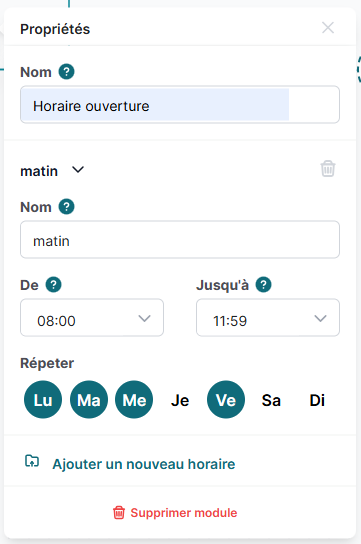This screenshot has height=544, width=361.
Task: Open the help tooltip for De
Action: 53,285
